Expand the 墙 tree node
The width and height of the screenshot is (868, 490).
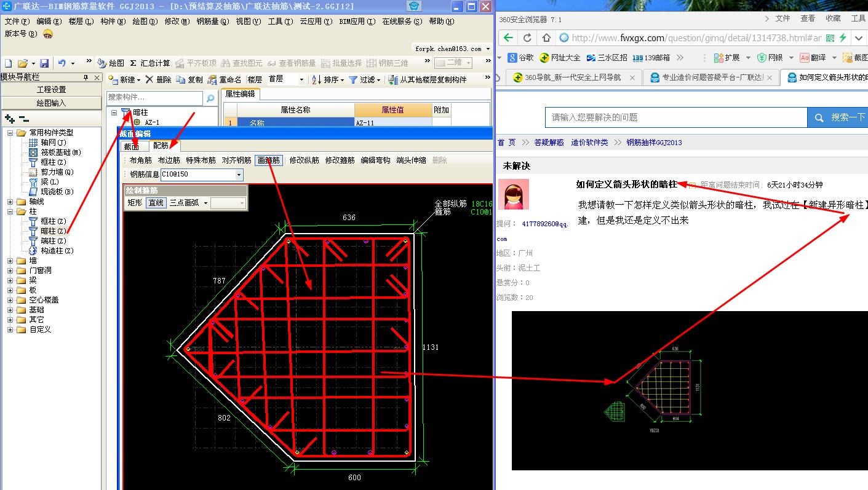(10, 261)
